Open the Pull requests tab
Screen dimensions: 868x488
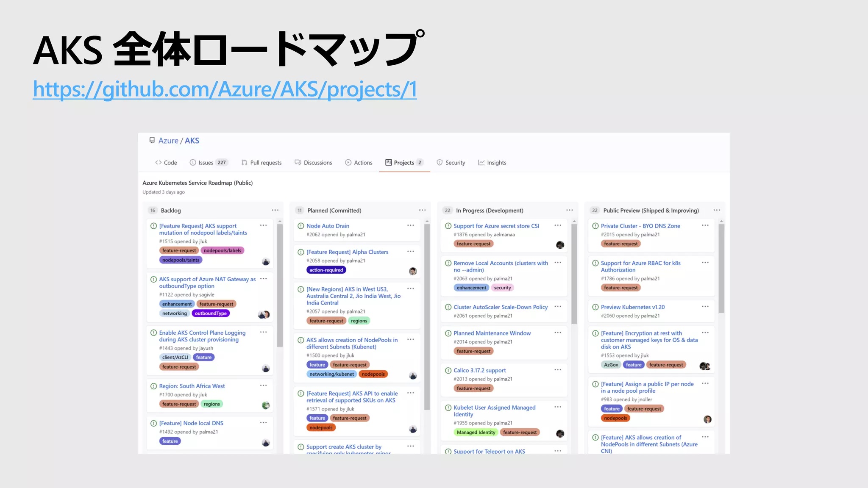coord(262,163)
